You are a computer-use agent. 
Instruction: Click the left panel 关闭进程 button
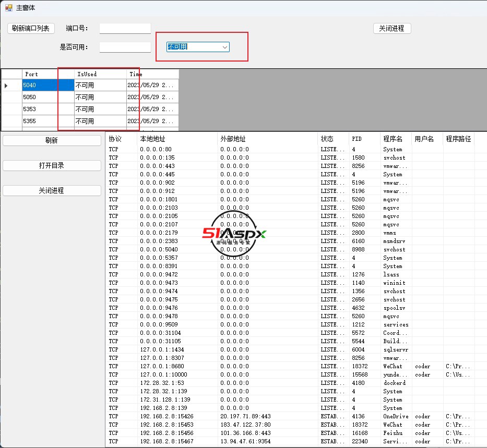click(x=52, y=190)
